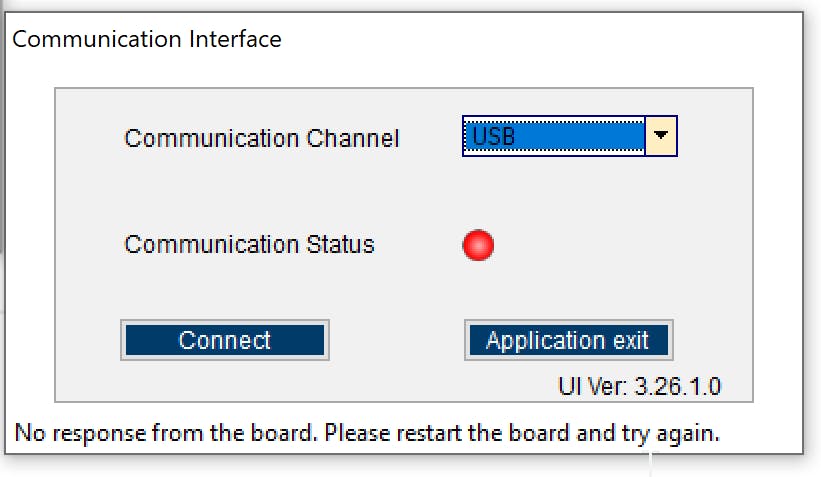
Task: Start the board connection with Connect
Action: (224, 340)
